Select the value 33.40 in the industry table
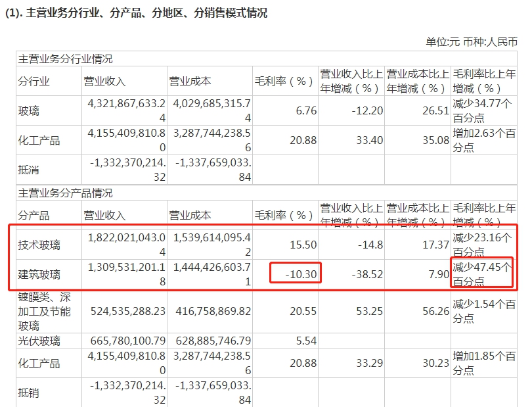 click(370, 140)
